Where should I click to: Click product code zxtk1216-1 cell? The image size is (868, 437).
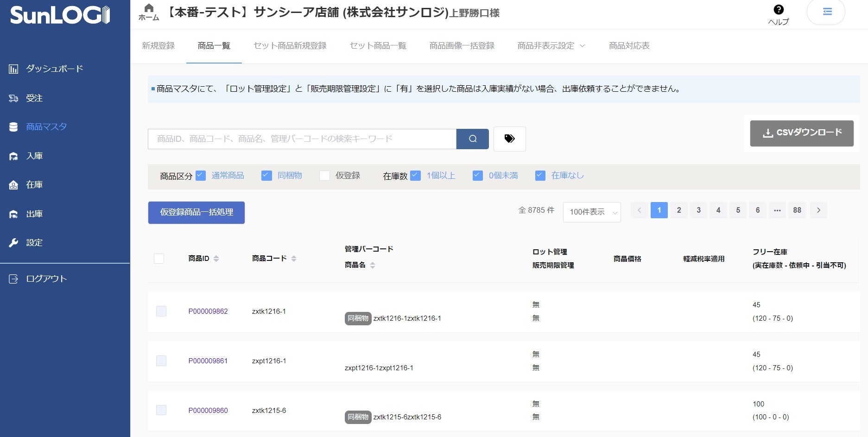point(269,311)
